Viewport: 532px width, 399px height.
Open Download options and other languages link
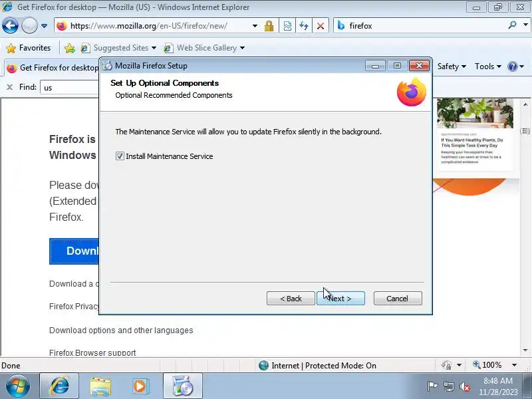coord(121,330)
